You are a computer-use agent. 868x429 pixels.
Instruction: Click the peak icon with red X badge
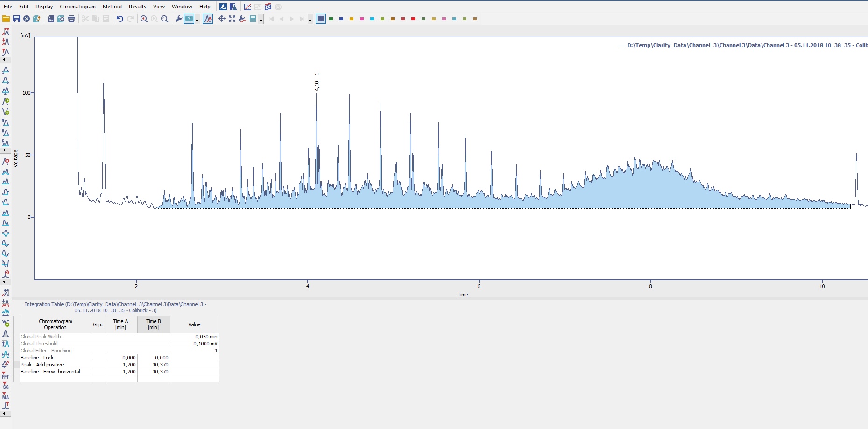[x=6, y=161]
